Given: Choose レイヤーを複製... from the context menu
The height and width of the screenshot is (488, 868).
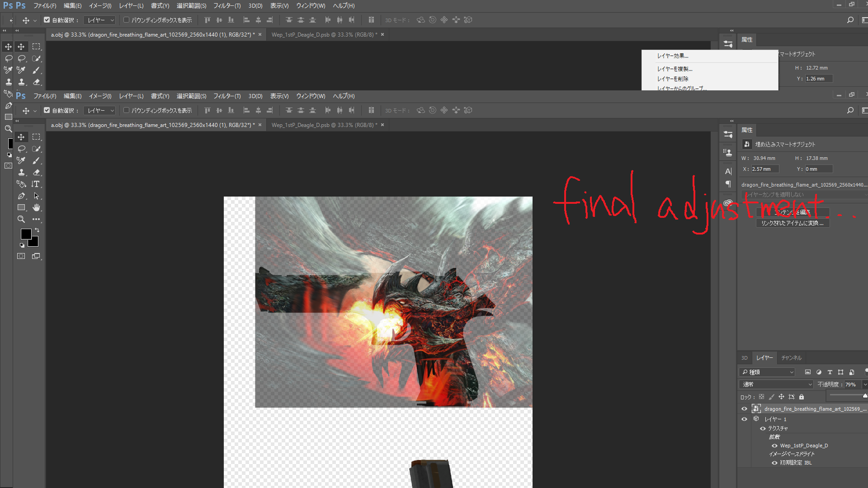Looking at the screenshot, I should coord(675,69).
